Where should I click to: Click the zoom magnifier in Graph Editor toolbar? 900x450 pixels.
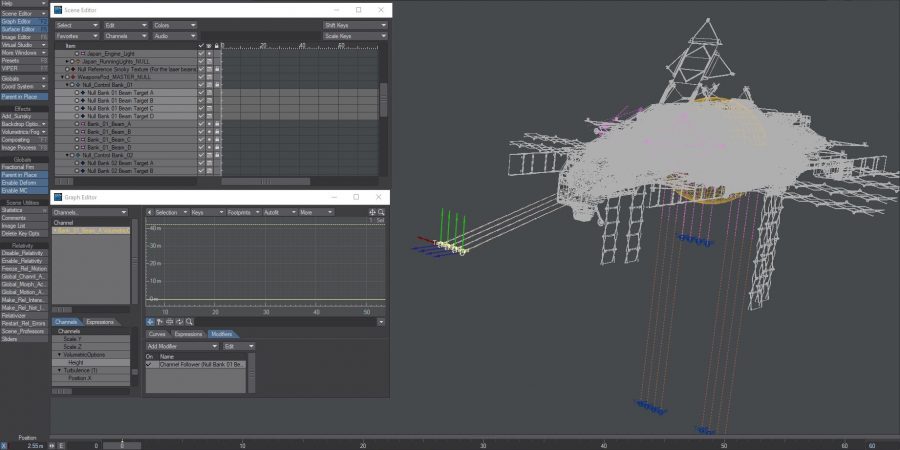pos(189,322)
